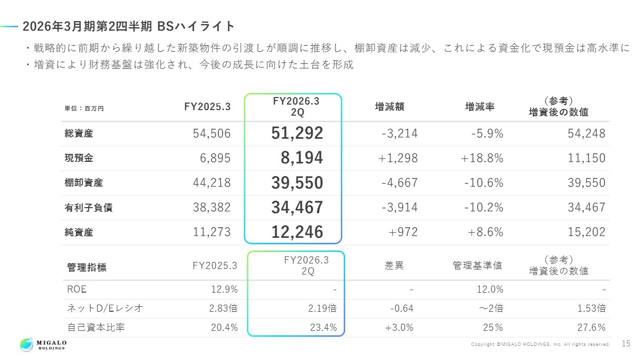Click the page number 15

[x=626, y=344]
